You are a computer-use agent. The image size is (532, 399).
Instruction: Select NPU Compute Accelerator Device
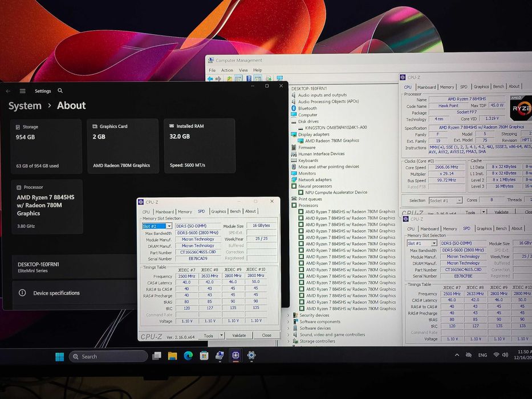(336, 193)
